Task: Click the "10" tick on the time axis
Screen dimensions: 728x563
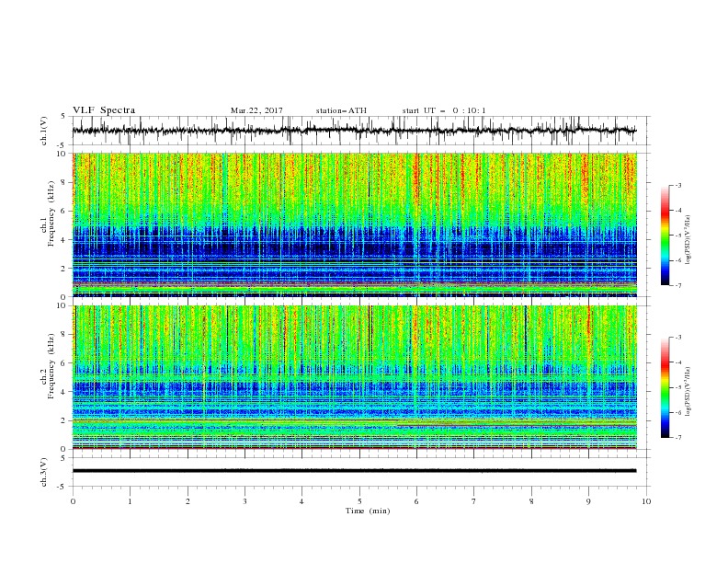Action: [x=646, y=501]
